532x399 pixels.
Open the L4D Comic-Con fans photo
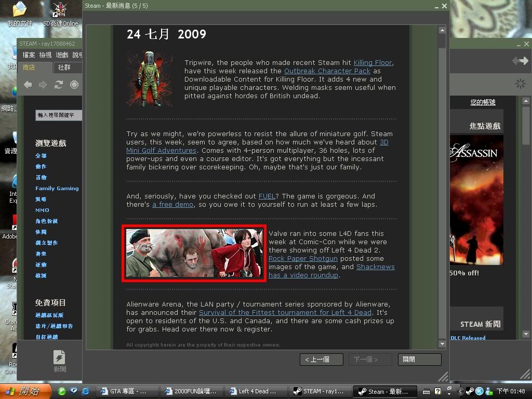pyautogui.click(x=194, y=253)
